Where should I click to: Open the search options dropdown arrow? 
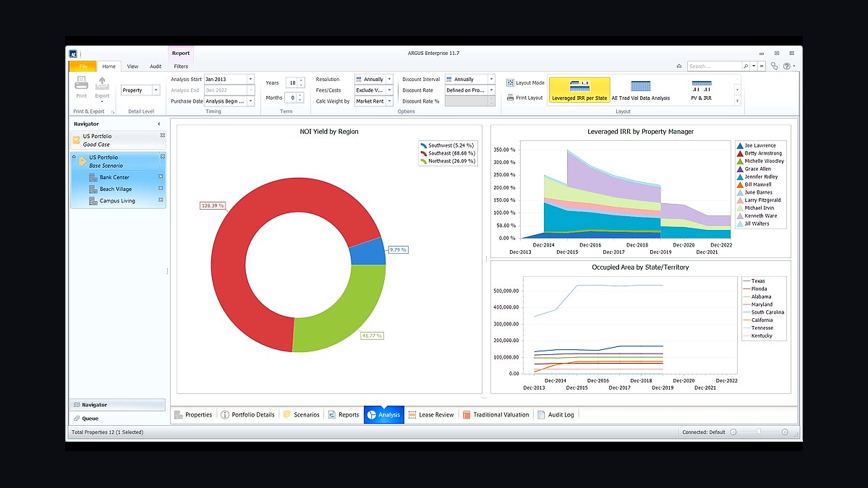(x=754, y=66)
